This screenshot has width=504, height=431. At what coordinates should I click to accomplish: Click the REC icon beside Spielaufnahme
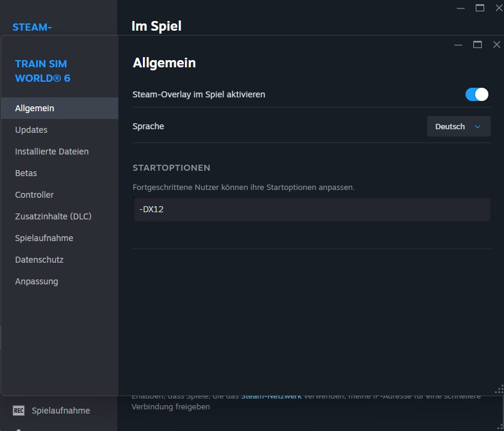(x=19, y=411)
